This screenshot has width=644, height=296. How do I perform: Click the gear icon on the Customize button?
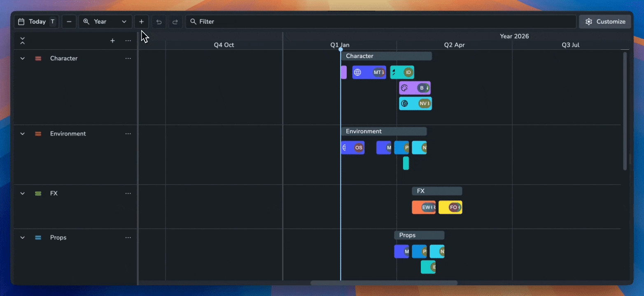589,21
